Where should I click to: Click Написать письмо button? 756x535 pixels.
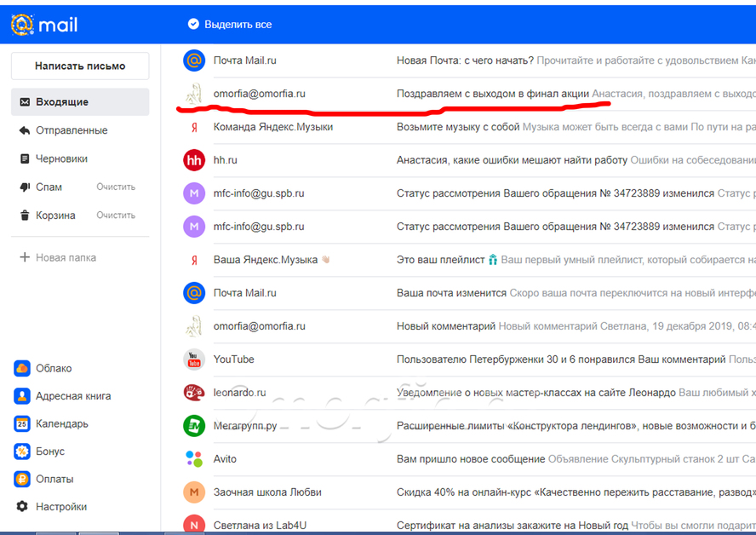tap(80, 66)
